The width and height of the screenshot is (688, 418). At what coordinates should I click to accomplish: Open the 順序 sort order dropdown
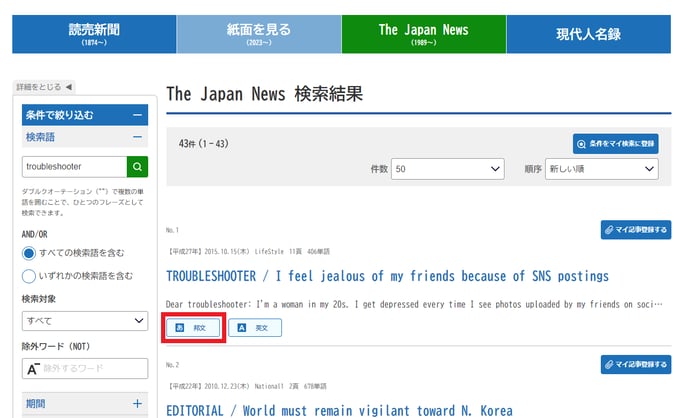click(x=602, y=170)
